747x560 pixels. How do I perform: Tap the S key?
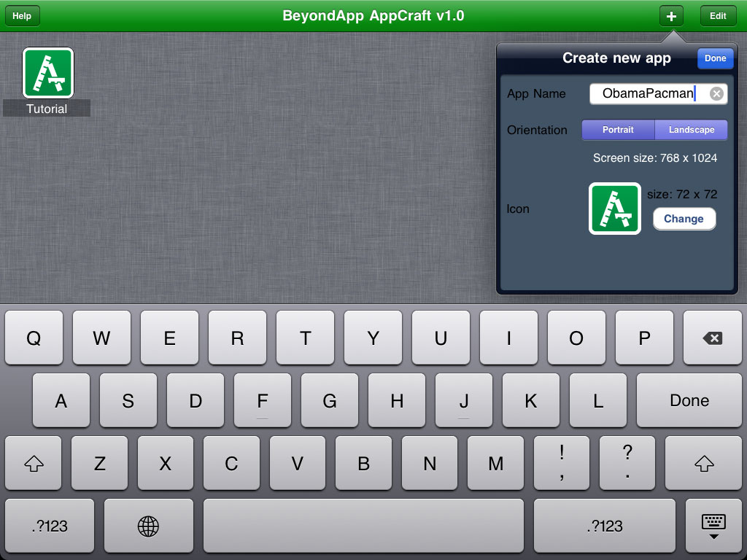[128, 400]
